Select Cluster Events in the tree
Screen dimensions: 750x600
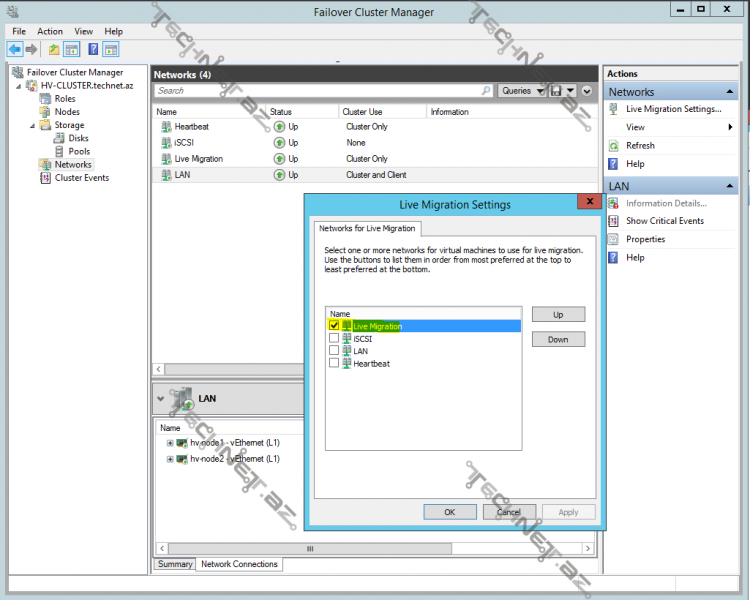(81, 178)
